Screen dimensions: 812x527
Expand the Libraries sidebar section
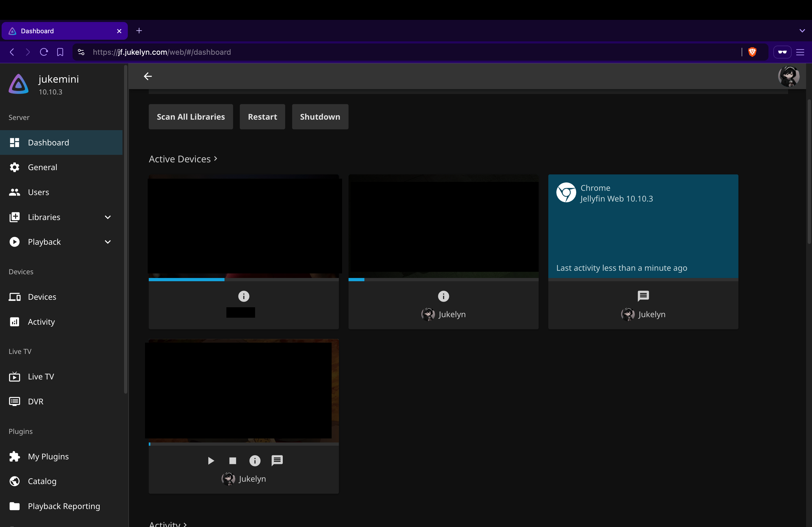107,217
